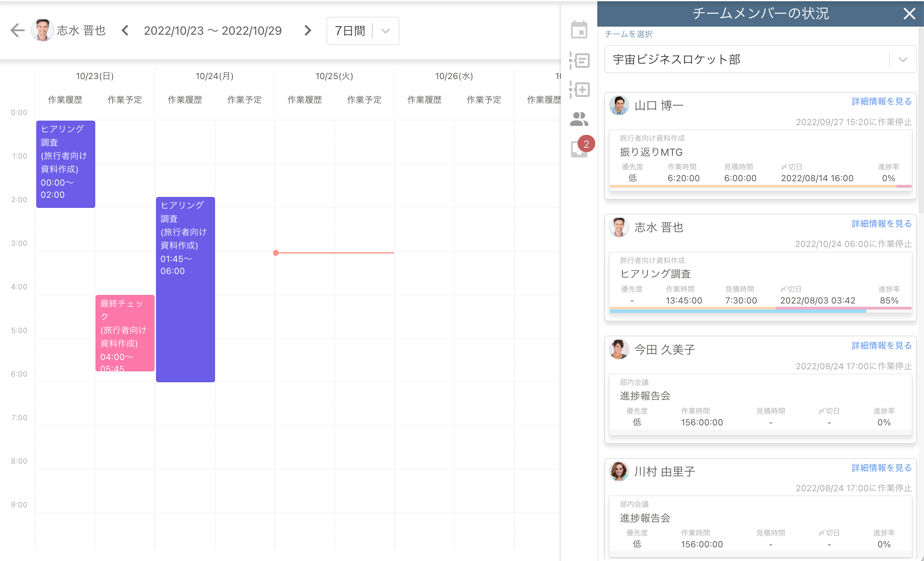The image size is (924, 561).
Task: Open 詳細情報を見る for 川村 由里子
Action: tap(881, 468)
